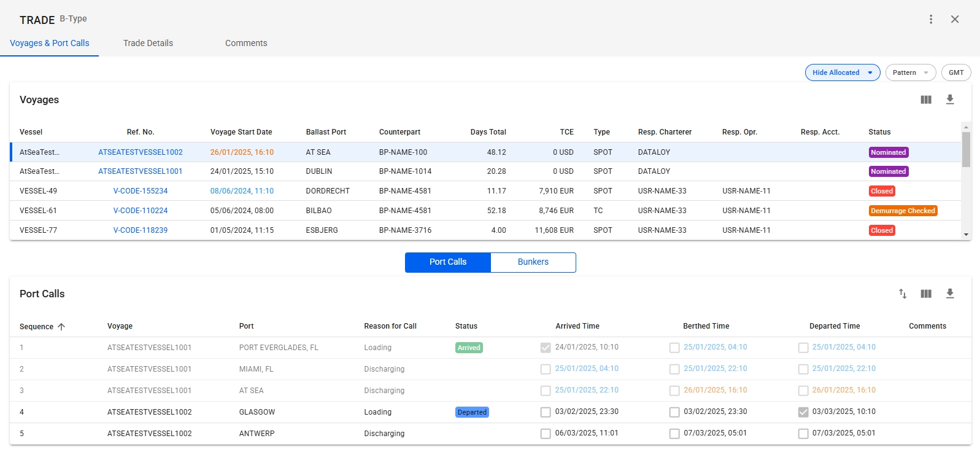The image size is (980, 449).
Task: Open the Comments tab
Action: (246, 43)
